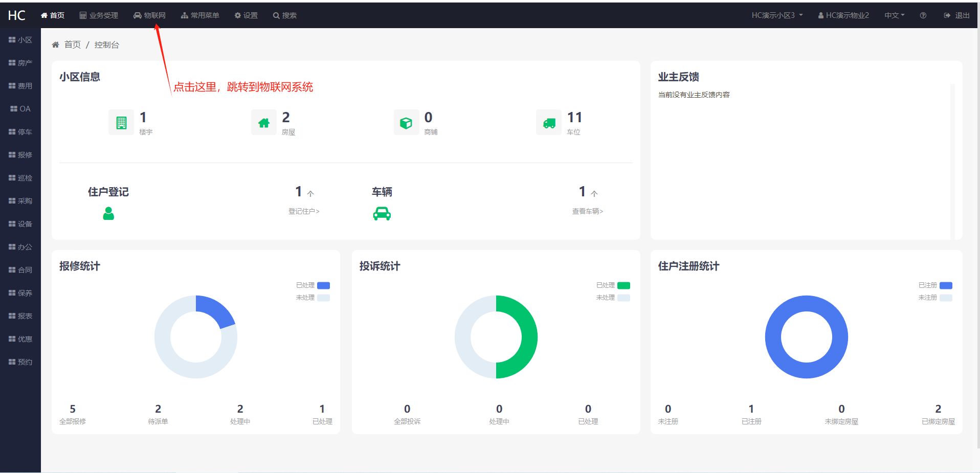Expand the 中文 language dropdown
This screenshot has height=473, width=980.
click(x=895, y=15)
